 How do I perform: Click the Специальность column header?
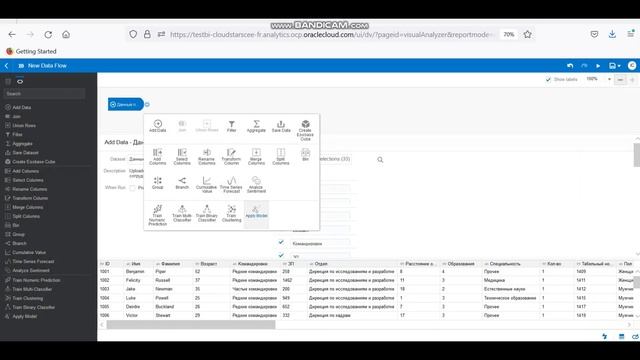(510, 264)
